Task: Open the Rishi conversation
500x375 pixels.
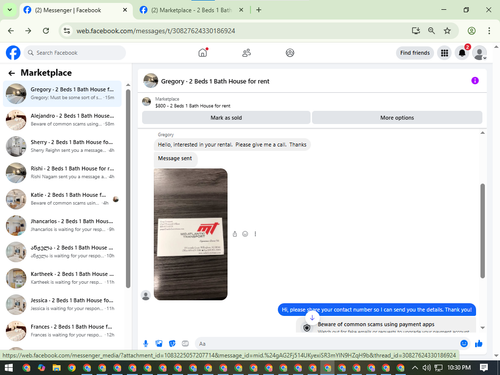Action: point(62,173)
